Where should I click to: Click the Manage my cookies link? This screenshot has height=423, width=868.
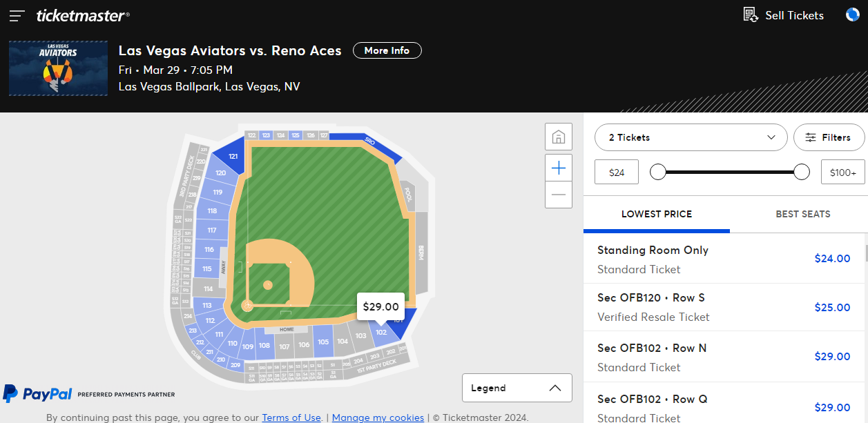pyautogui.click(x=378, y=417)
